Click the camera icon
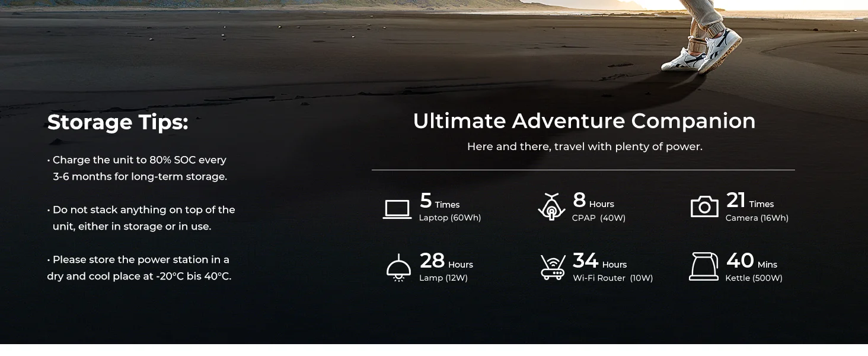The height and width of the screenshot is (356, 868). click(704, 206)
